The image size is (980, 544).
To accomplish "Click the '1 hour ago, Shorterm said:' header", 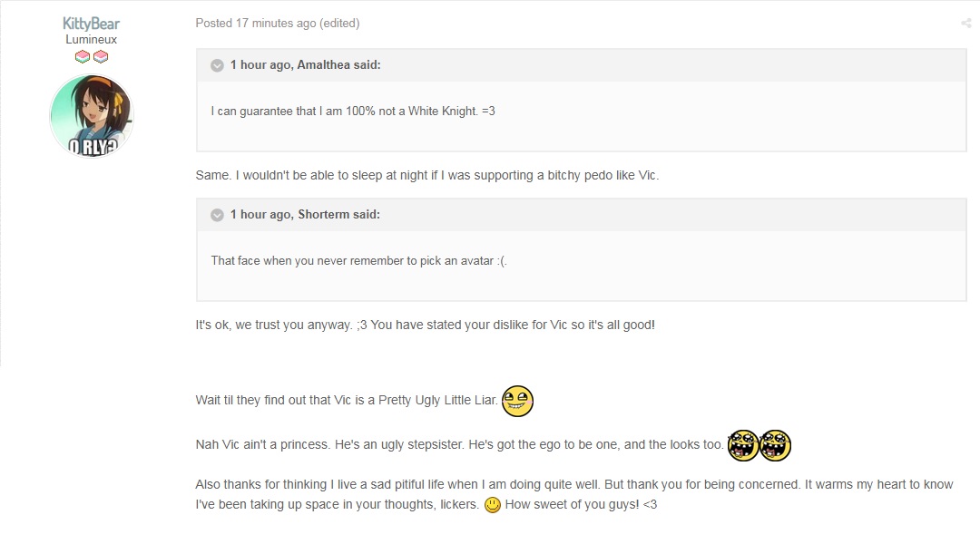I will pyautogui.click(x=305, y=215).
